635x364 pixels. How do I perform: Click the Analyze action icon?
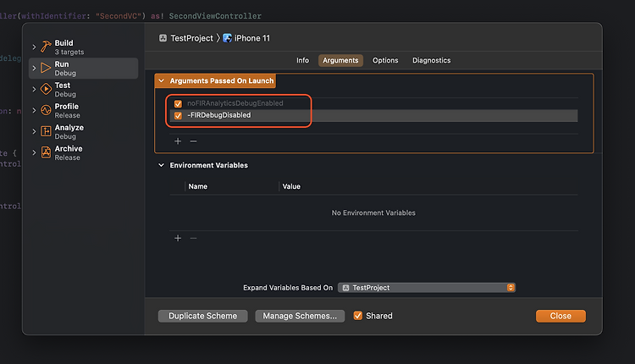point(46,131)
